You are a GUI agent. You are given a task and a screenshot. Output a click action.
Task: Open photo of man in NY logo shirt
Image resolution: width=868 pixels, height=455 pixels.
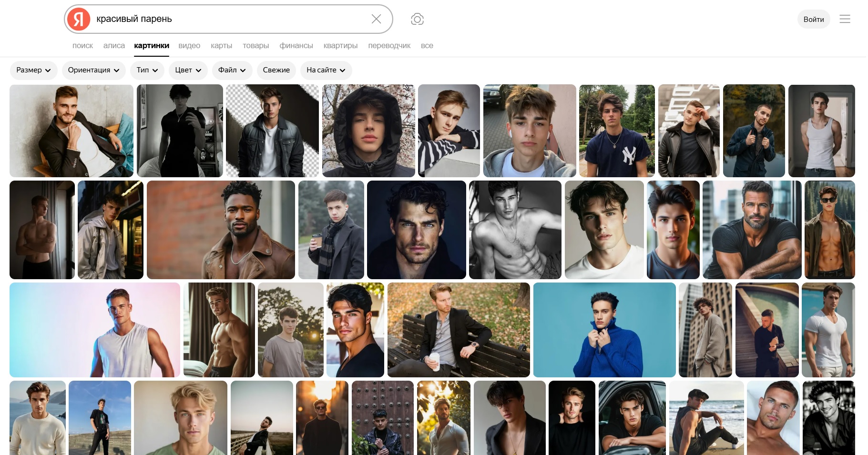click(617, 131)
